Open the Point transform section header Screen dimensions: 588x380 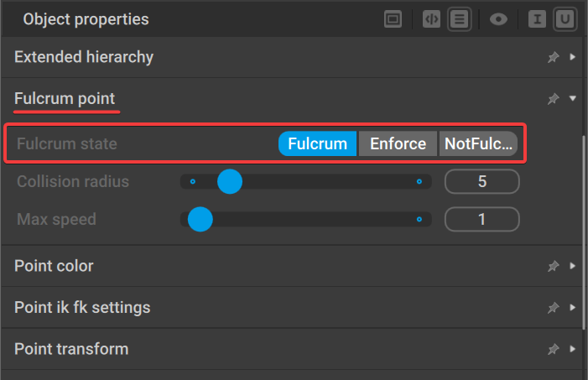click(291, 349)
